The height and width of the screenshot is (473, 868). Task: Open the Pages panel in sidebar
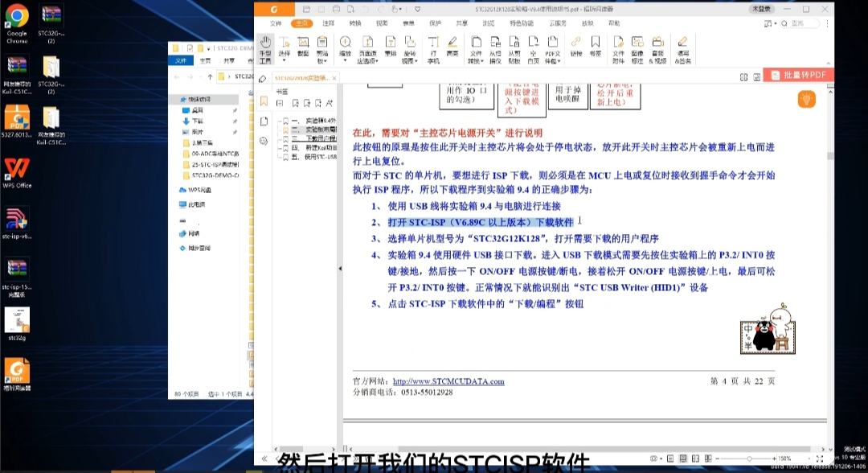[264, 121]
